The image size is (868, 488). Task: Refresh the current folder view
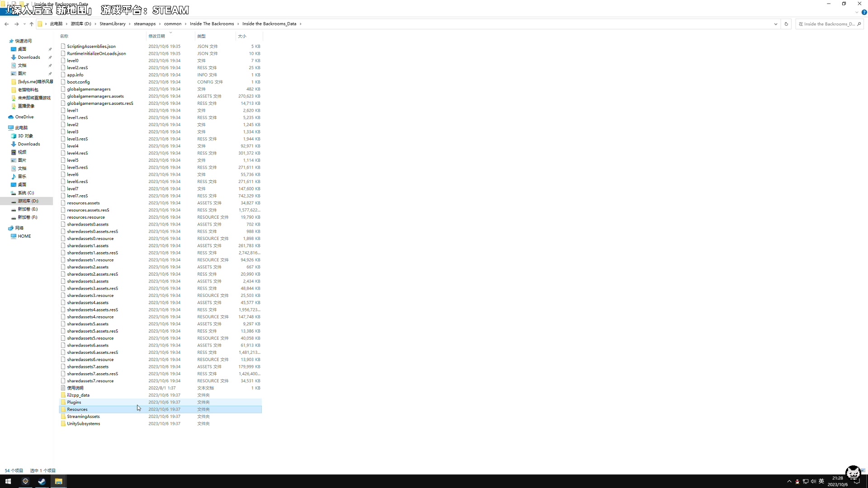click(786, 24)
